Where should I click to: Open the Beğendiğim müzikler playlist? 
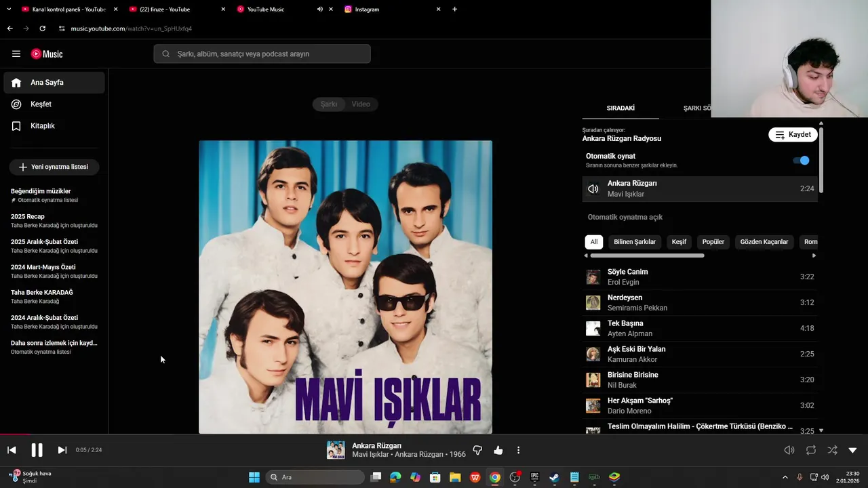54,195
